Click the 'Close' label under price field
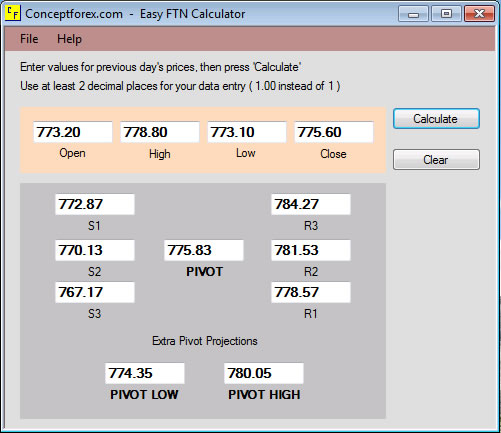Image resolution: width=501 pixels, height=433 pixels. click(x=333, y=154)
